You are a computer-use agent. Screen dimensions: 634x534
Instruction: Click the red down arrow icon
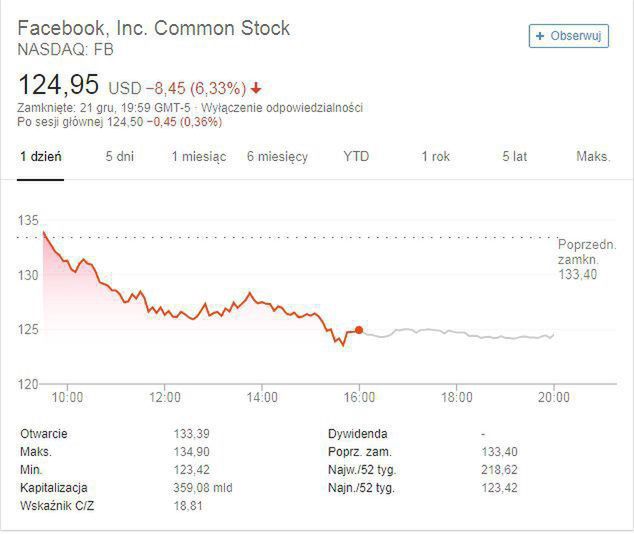tap(256, 87)
